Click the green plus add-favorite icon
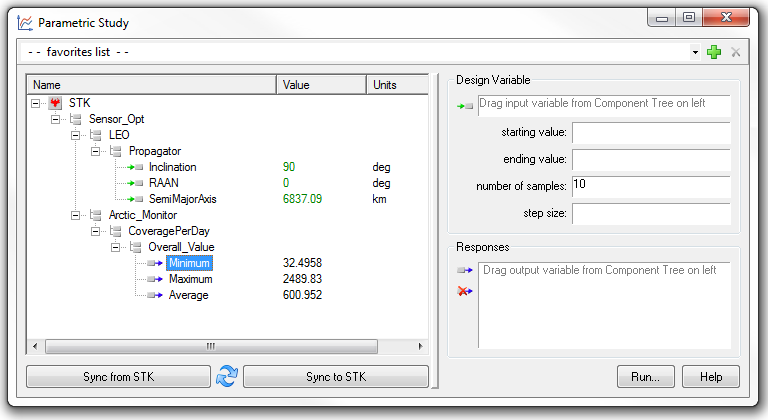 [714, 52]
